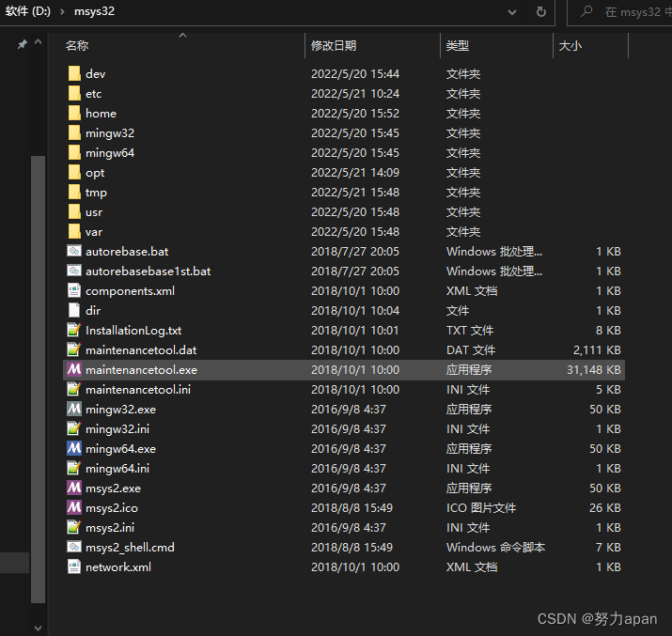The width and height of the screenshot is (672, 636).
Task: Click the refresh button in address bar
Action: [541, 11]
